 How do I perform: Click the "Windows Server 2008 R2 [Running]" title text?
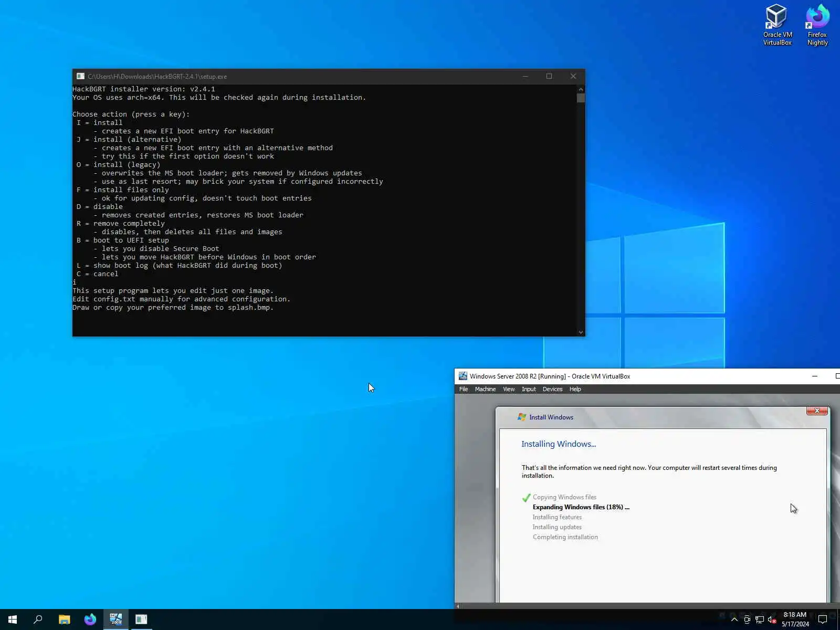coord(518,376)
